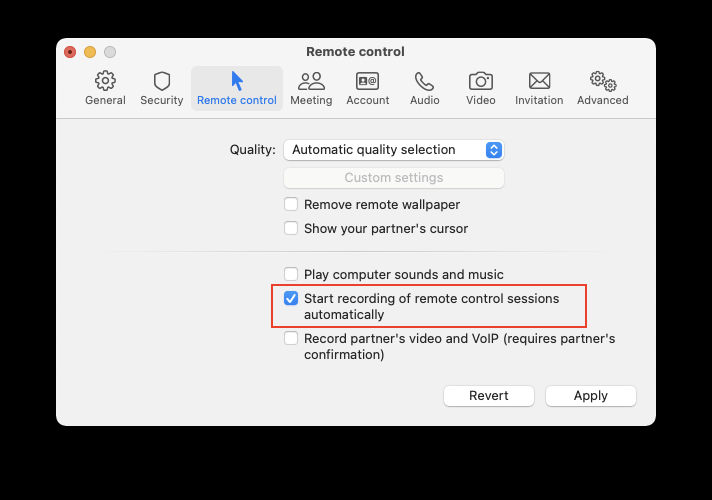
Task: Select the Remote control cursor icon
Action: coord(237,81)
